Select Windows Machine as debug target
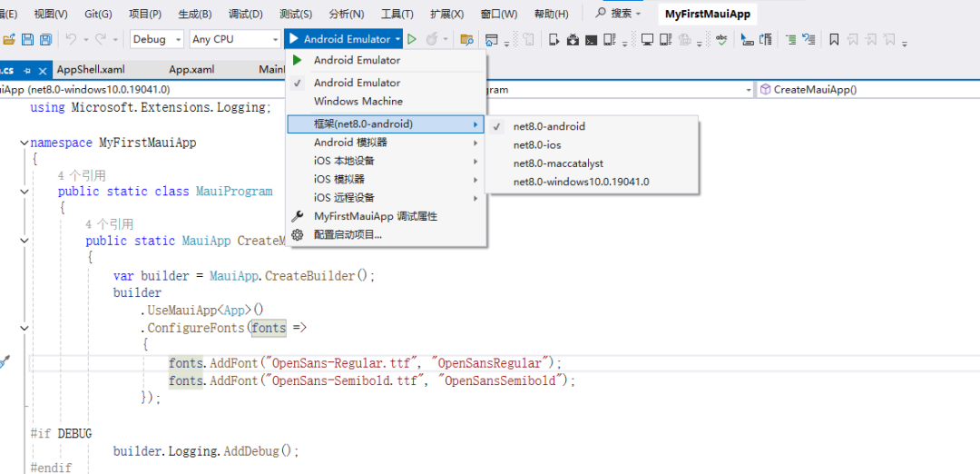This screenshot has width=980, height=474. [x=387, y=101]
